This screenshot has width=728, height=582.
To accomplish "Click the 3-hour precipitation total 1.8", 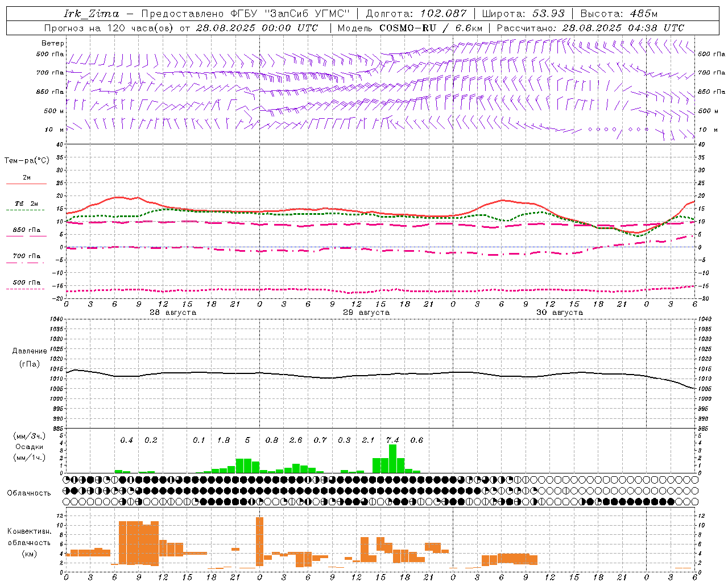I will pos(224,440).
